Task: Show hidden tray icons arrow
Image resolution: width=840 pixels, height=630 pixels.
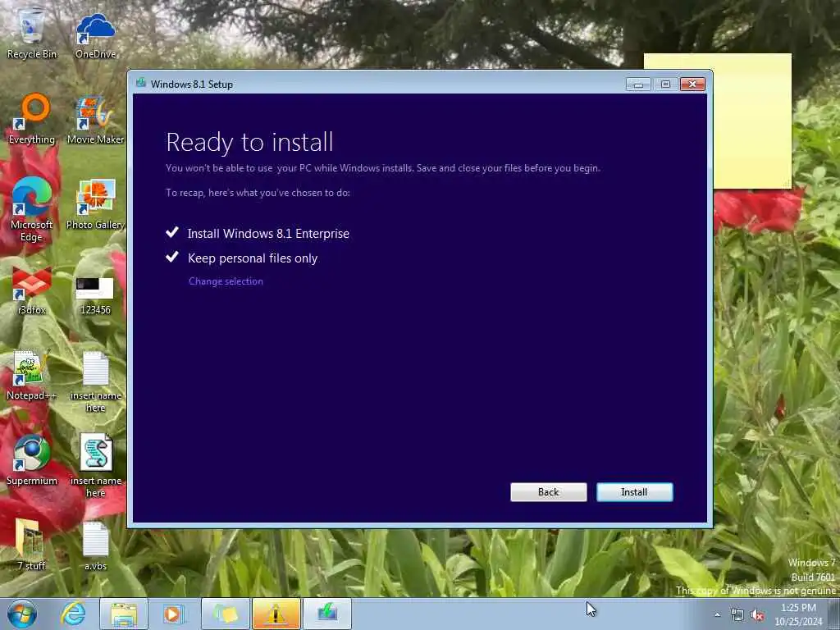Action: coord(717,615)
